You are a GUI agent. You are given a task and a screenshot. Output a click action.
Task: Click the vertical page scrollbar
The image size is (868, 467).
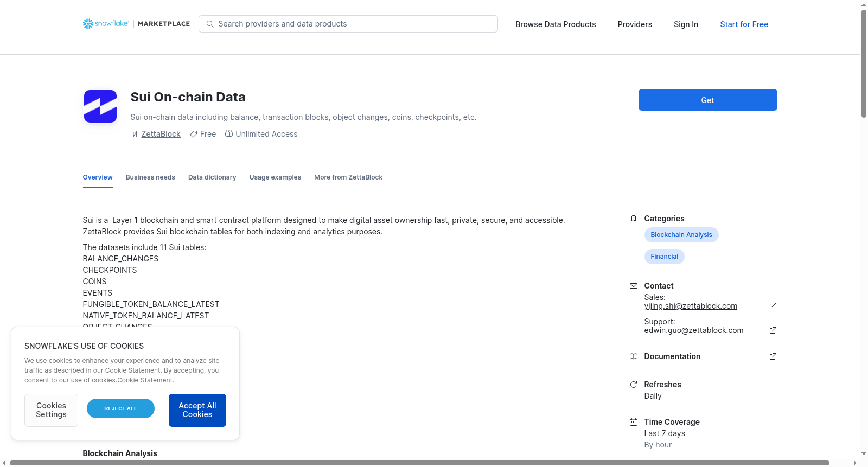864,63
